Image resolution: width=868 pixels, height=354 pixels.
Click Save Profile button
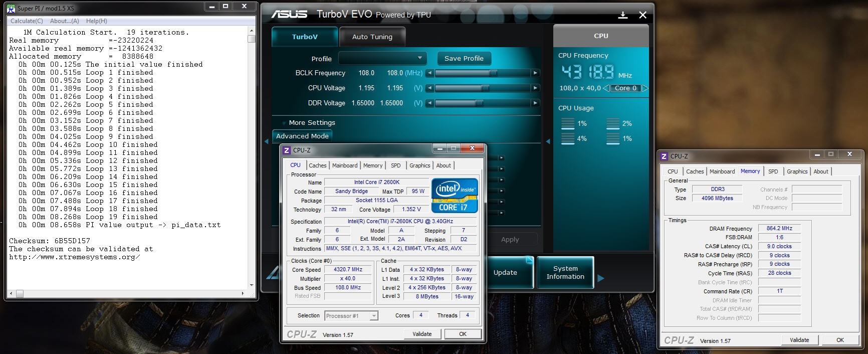pyautogui.click(x=464, y=58)
